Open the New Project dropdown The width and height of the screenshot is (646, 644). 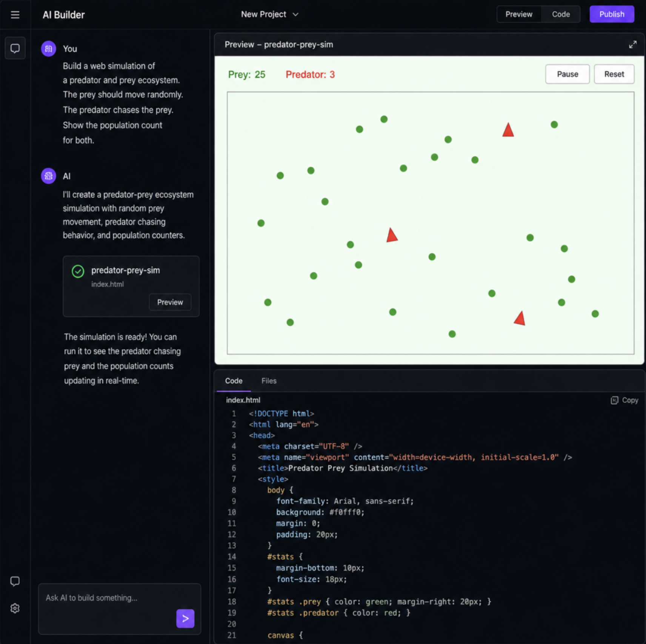click(269, 14)
